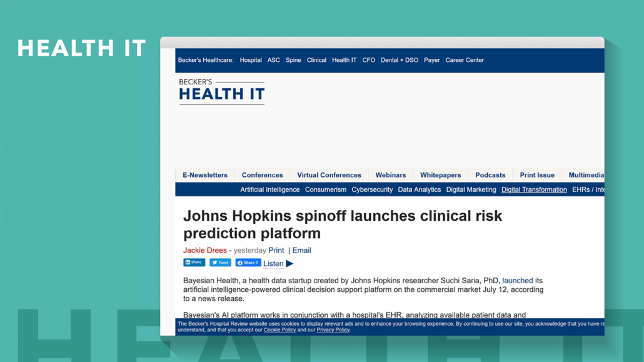Open Data Analytics category
Screen dimensions: 644x362
(420, 189)
